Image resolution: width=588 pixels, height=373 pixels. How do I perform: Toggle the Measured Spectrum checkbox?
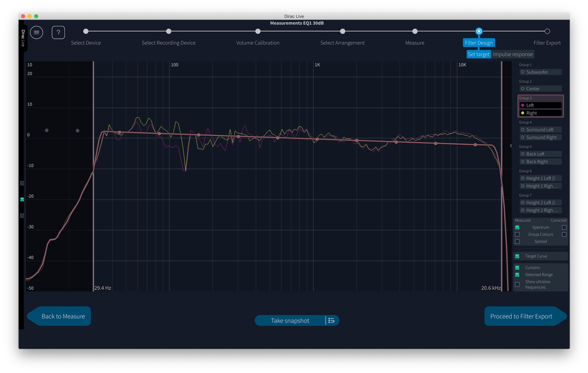pos(517,227)
